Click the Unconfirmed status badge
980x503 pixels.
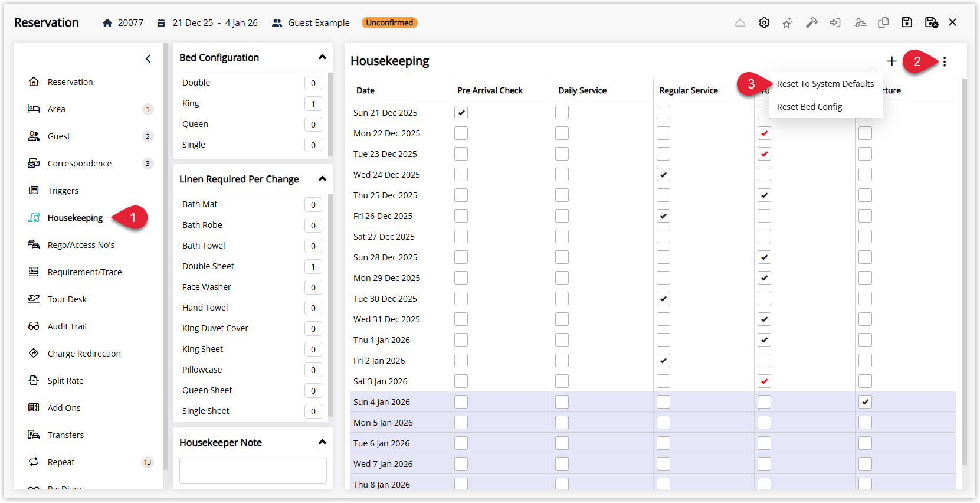[x=389, y=23]
